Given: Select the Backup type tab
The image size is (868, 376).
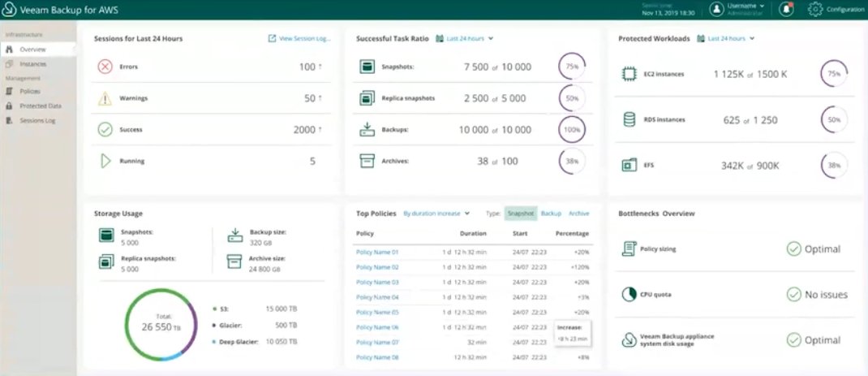Looking at the screenshot, I should pyautogui.click(x=551, y=214).
